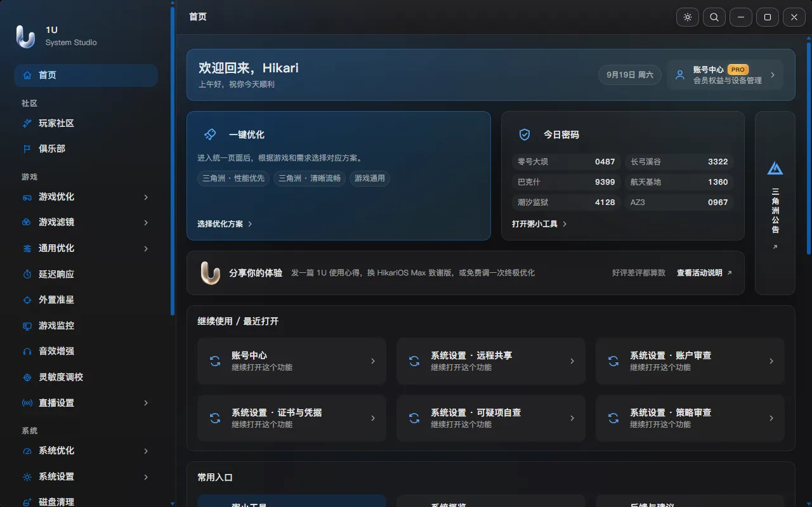Select the 三角洲 · 性能优先 chip
The image size is (812, 507).
coord(233,178)
